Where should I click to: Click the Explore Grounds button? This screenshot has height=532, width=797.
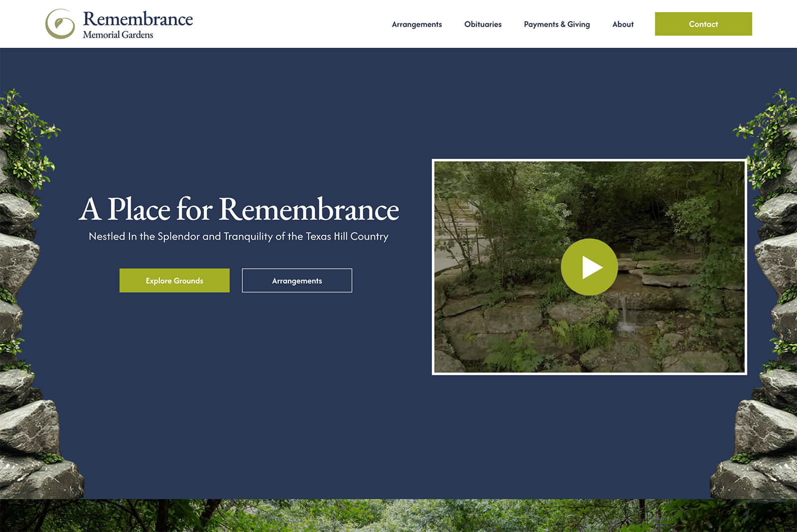[x=174, y=280]
